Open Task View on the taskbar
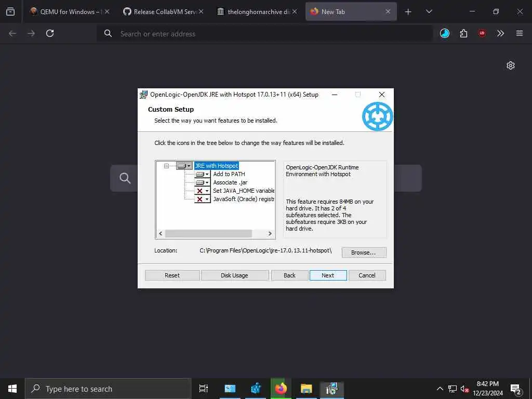This screenshot has height=399, width=532. (x=204, y=389)
